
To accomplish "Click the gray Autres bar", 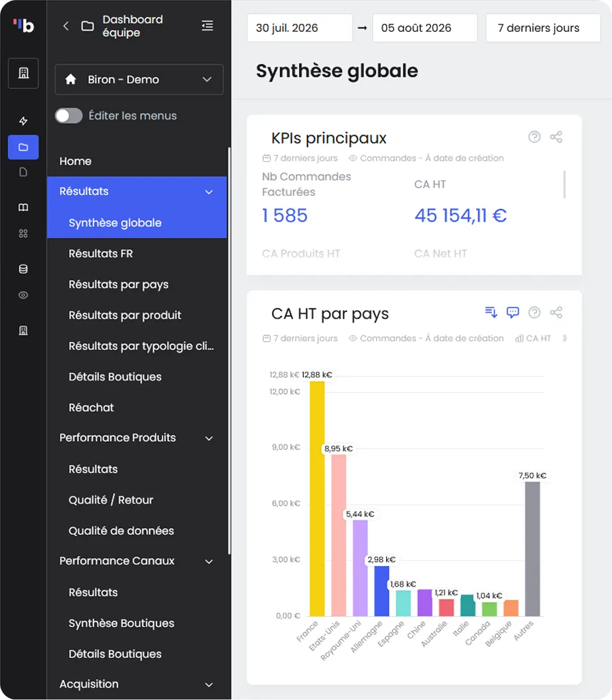I will (532, 548).
